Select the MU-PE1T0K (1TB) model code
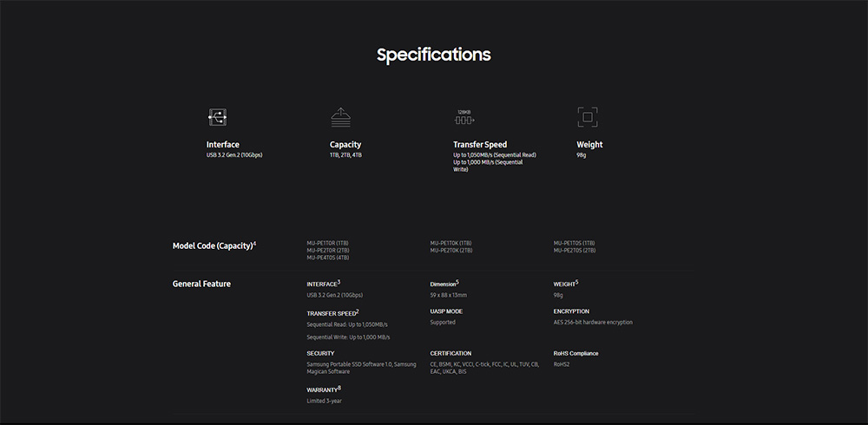The width and height of the screenshot is (868, 425). point(451,243)
